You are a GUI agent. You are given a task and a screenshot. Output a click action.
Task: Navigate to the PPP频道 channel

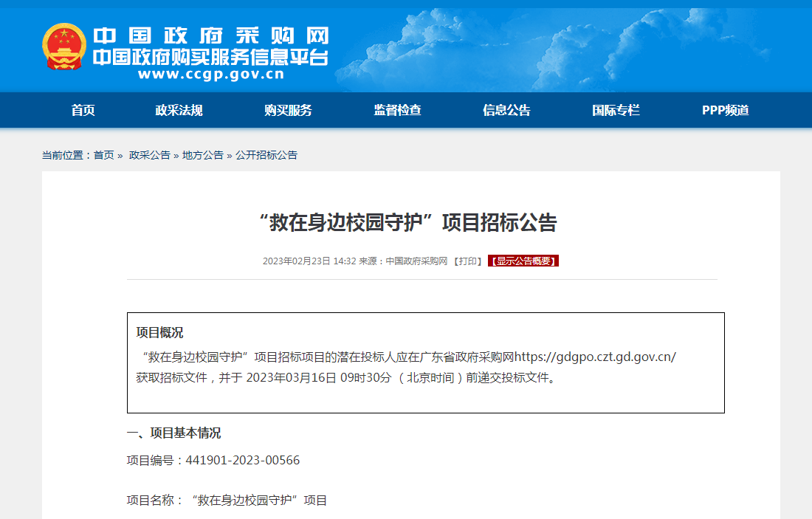(725, 110)
